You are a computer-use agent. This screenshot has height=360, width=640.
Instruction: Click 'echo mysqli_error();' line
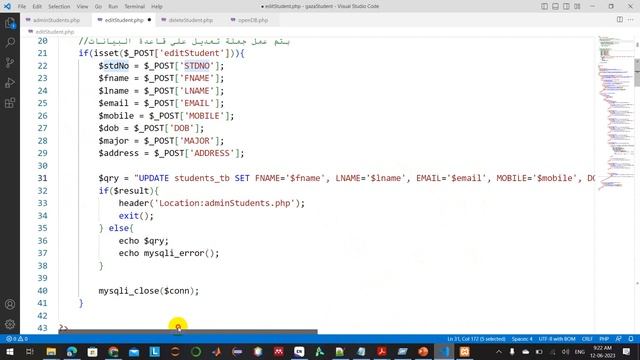pos(169,253)
